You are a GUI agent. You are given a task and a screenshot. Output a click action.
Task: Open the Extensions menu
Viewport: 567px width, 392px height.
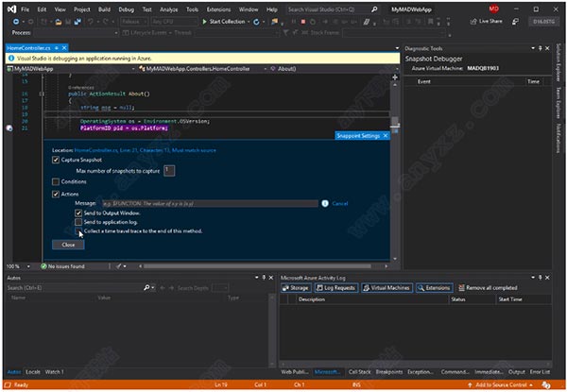(x=218, y=9)
